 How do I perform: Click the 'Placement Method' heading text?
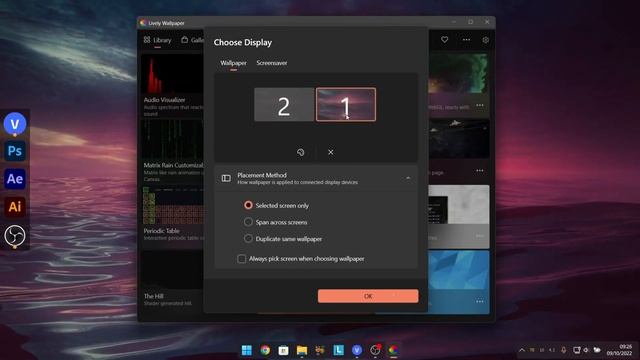coord(262,175)
